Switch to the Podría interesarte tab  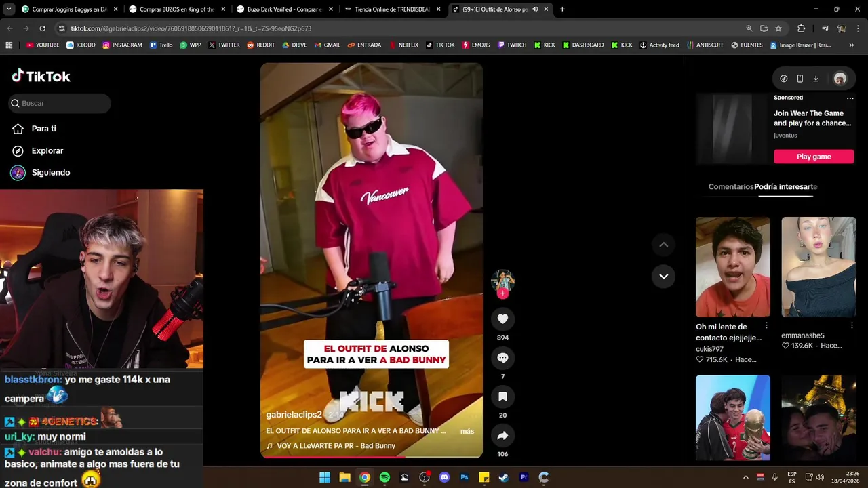point(785,186)
